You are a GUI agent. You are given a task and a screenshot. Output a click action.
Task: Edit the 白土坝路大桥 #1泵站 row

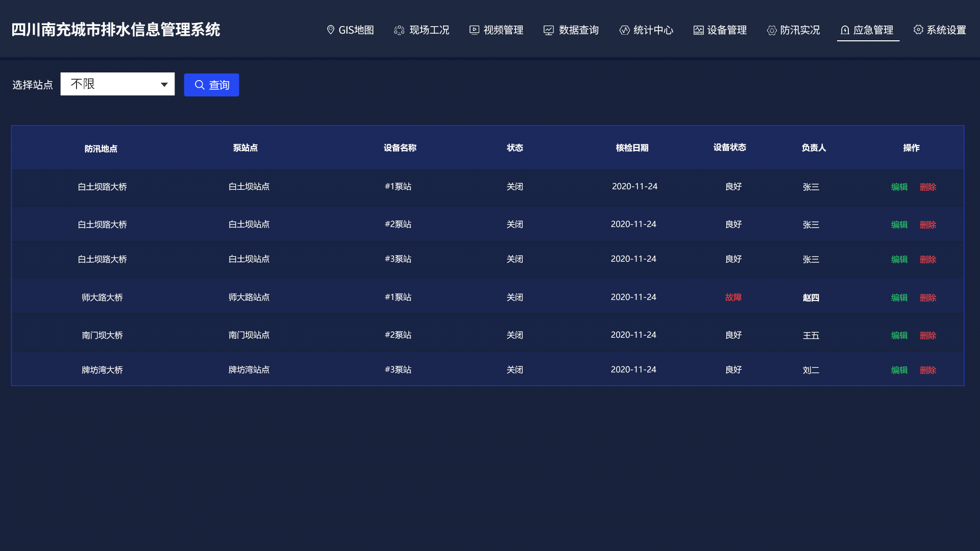[899, 187]
